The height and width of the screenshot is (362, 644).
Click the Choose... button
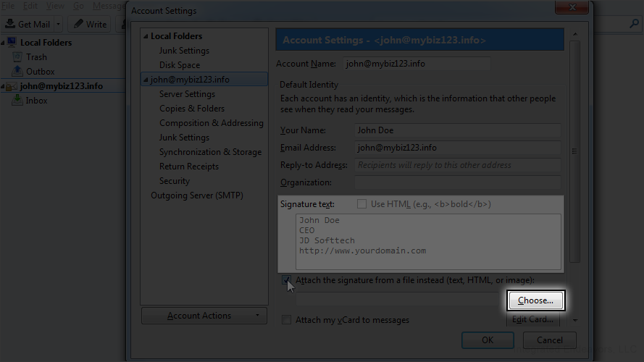[x=535, y=300]
